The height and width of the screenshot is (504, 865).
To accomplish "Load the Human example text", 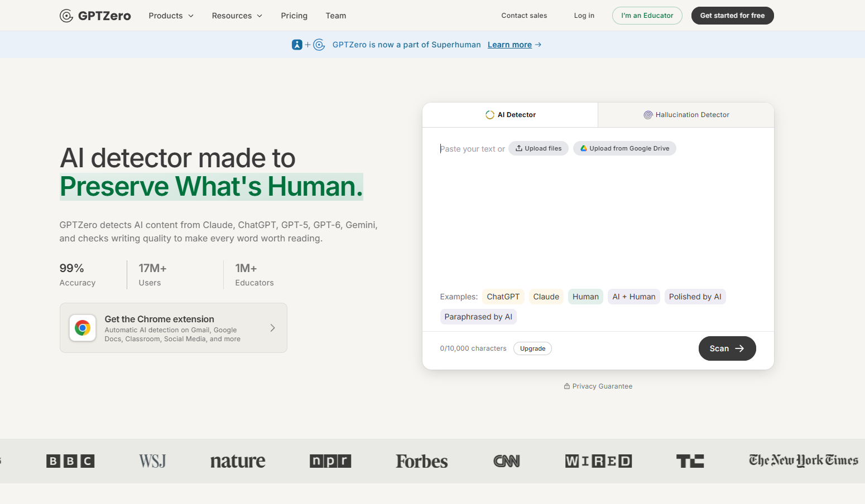I will coord(585,297).
